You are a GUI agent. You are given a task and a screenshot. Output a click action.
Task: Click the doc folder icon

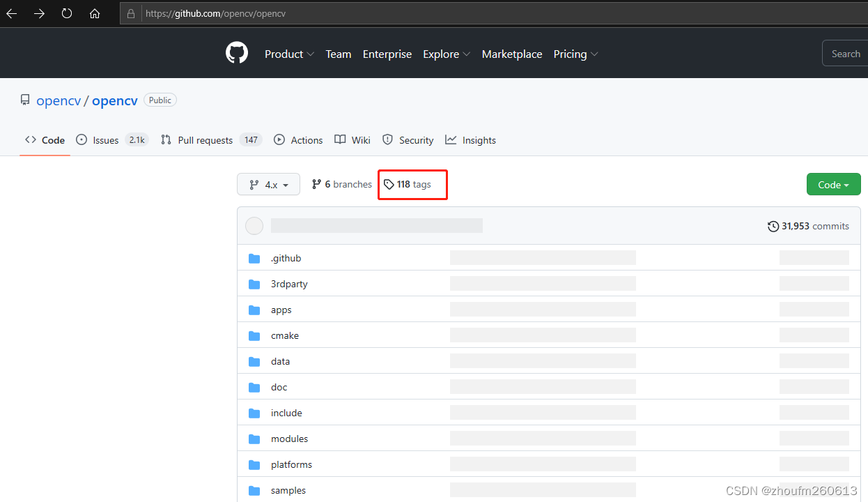(x=254, y=388)
